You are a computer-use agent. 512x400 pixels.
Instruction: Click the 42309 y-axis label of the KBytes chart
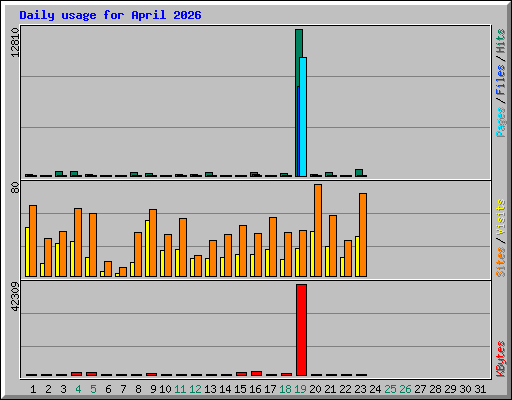click(x=15, y=297)
